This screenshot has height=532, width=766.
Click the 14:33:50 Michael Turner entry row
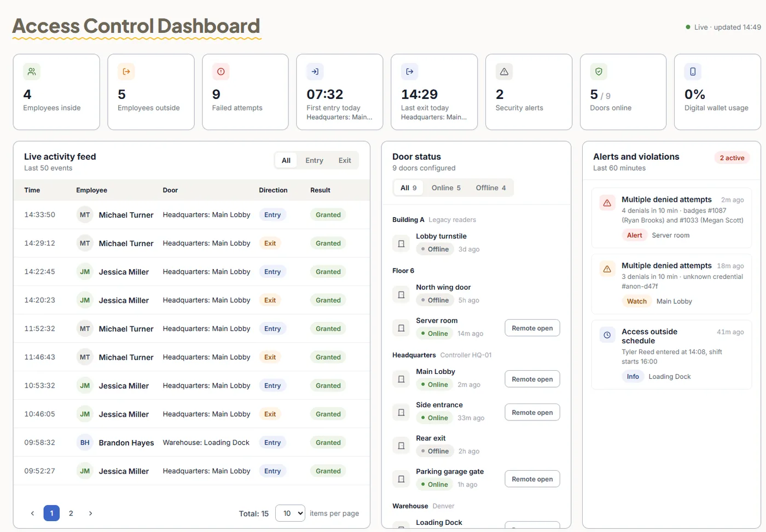point(191,215)
